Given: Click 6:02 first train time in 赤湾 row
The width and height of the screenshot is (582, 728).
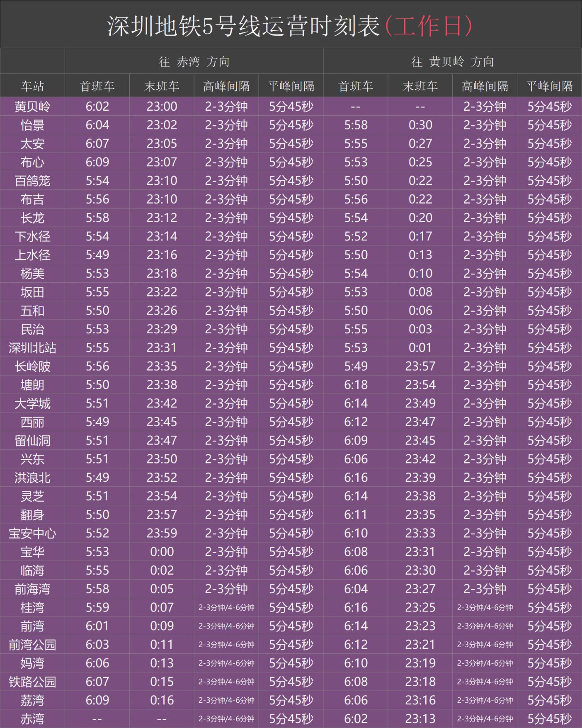Looking at the screenshot, I should pyautogui.click(x=356, y=719).
